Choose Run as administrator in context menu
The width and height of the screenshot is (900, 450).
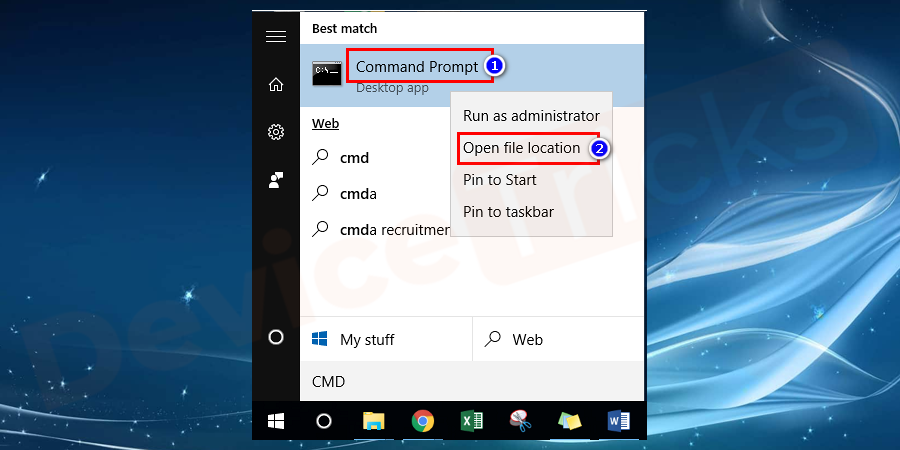tap(531, 116)
